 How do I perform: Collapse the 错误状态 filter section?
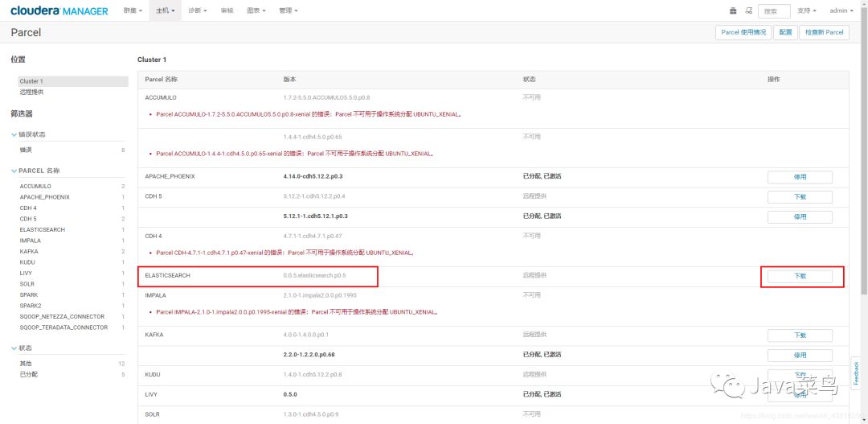29,134
